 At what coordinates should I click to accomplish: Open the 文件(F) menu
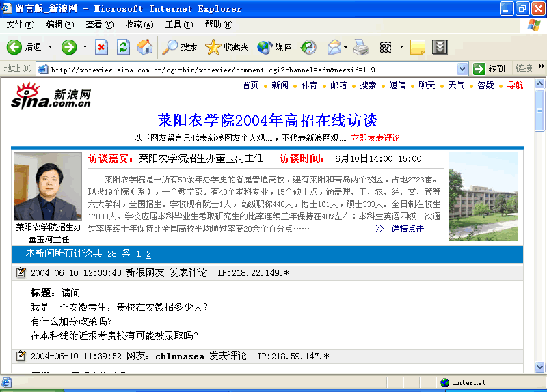21,25
